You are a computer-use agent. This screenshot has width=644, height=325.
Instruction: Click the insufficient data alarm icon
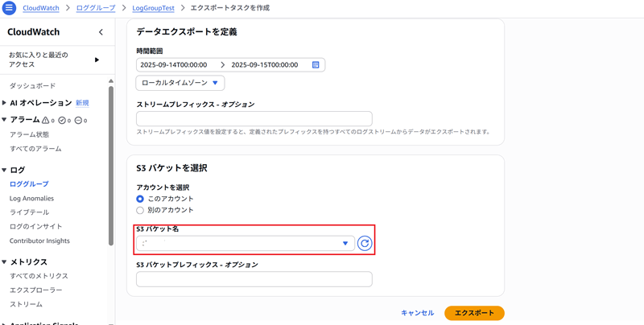pos(78,120)
